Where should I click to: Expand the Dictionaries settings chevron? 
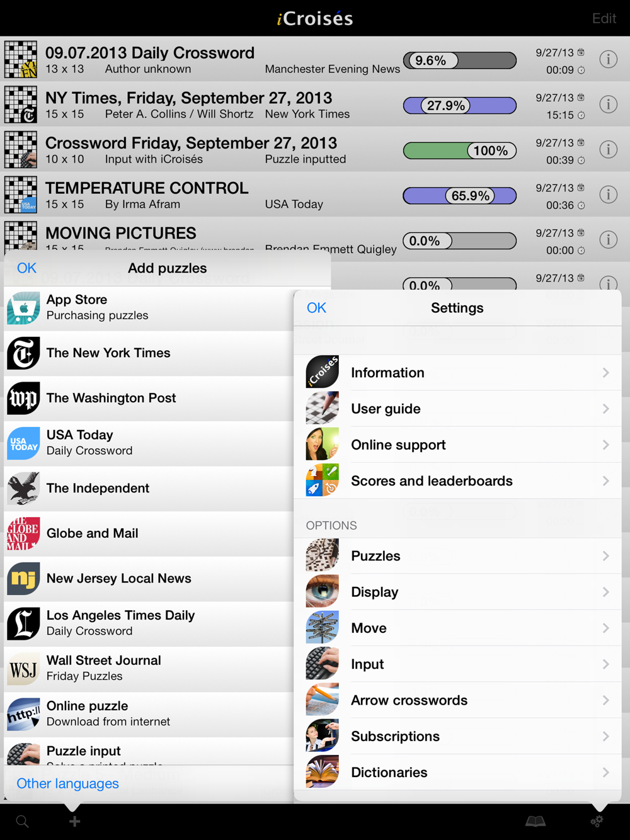[x=605, y=773]
